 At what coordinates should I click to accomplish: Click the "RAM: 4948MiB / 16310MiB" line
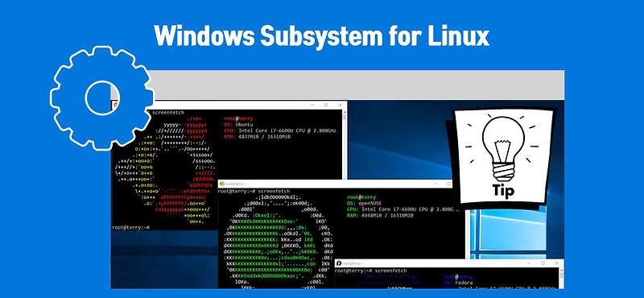pyautogui.click(x=380, y=215)
